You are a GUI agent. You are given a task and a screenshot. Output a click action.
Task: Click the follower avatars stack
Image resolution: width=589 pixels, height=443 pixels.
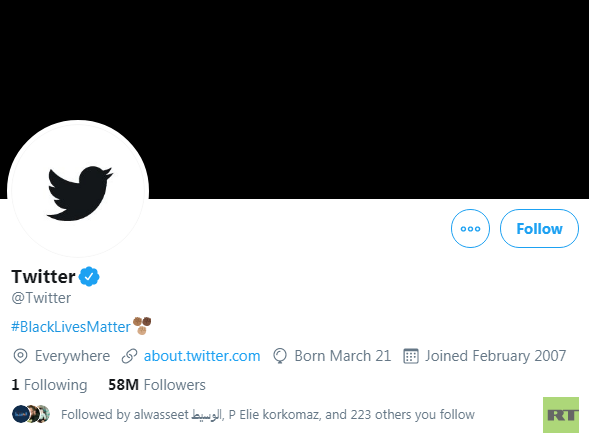pyautogui.click(x=31, y=414)
